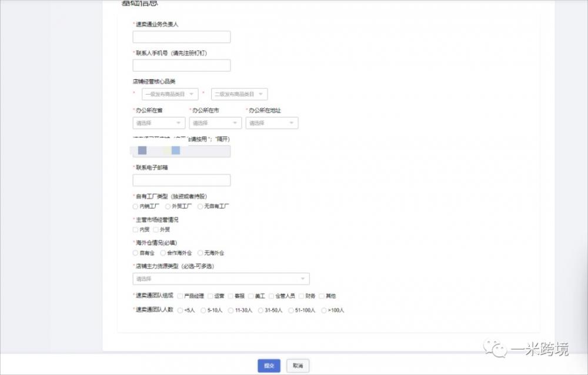The width and height of the screenshot is (588, 375).
Task: Open the 店铺主力货源类型 dropdown
Action: (221, 279)
